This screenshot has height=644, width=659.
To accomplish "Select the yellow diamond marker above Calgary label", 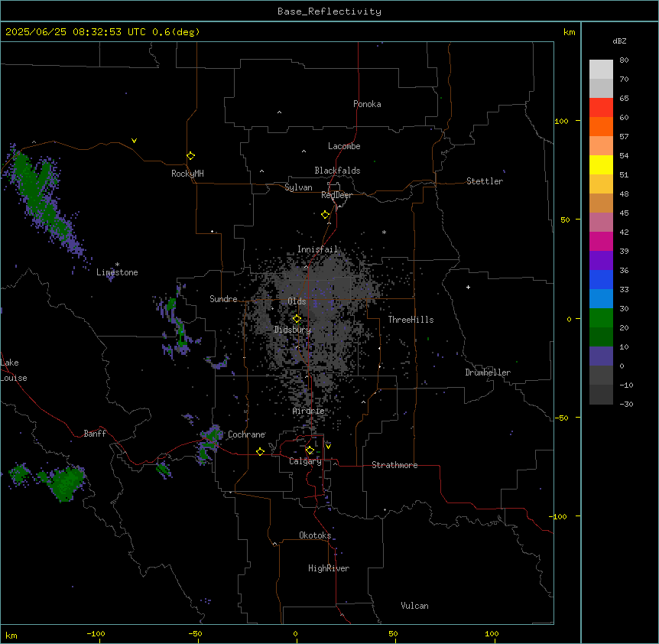I will pos(310,450).
